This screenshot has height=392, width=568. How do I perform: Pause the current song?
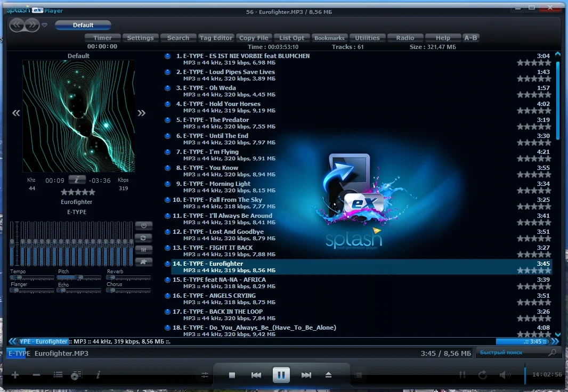click(x=281, y=375)
